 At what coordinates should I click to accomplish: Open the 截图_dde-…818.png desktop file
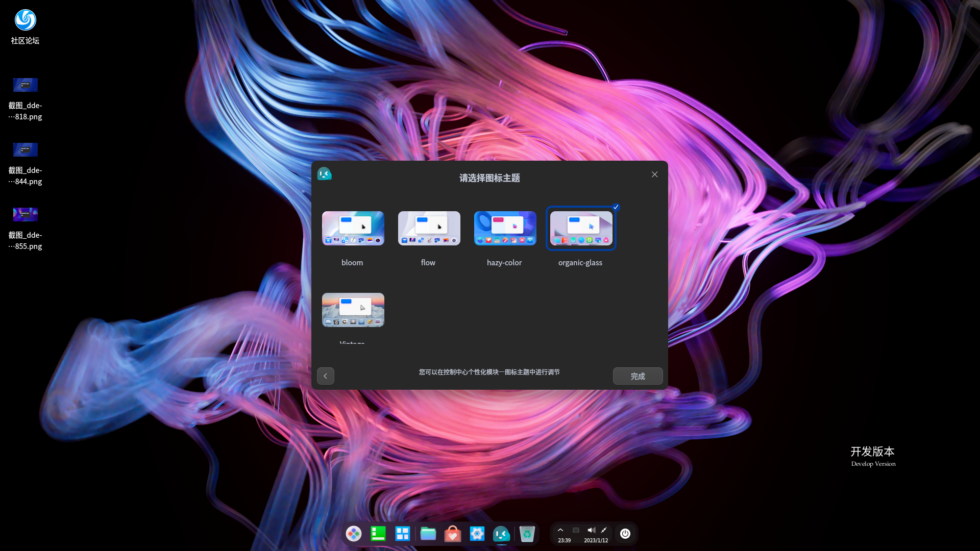(x=25, y=85)
